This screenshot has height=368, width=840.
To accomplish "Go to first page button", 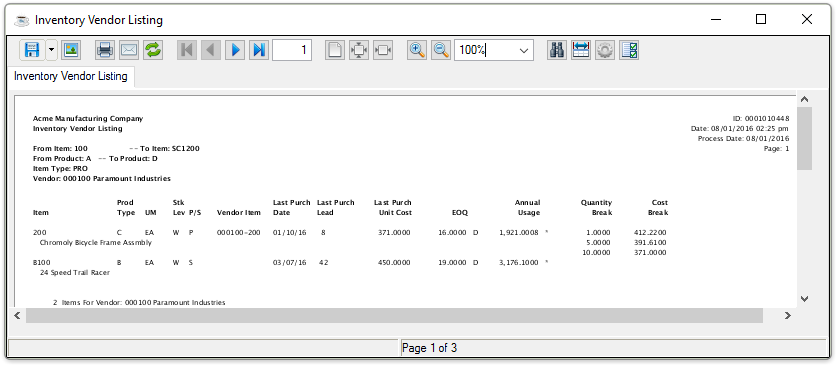I will tap(187, 50).
